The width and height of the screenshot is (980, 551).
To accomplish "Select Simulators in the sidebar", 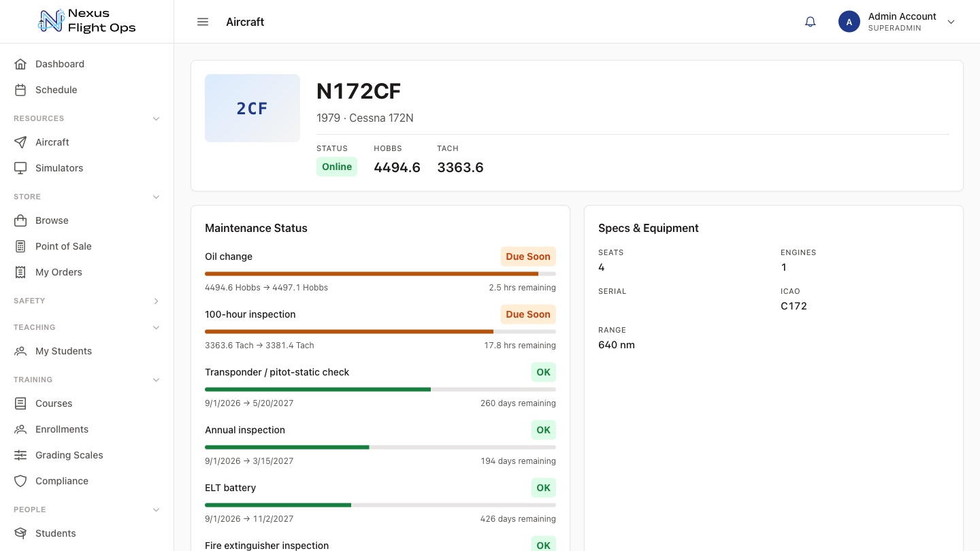I will (x=87, y=168).
